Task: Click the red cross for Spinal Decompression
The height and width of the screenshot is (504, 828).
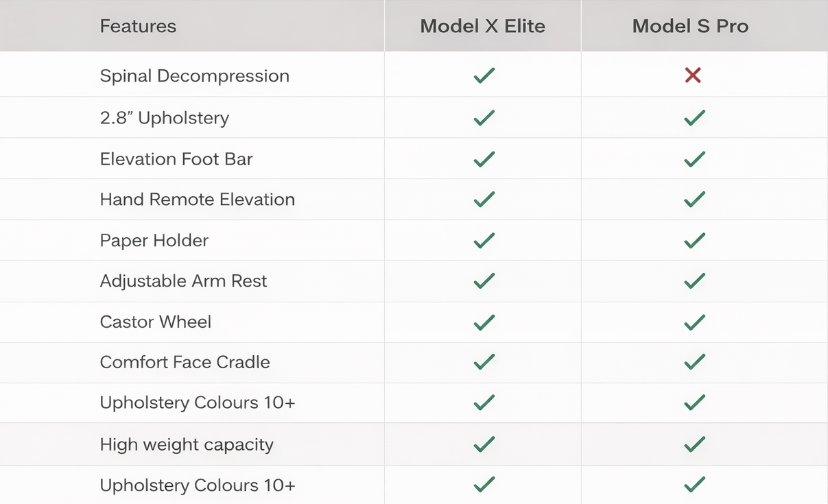Action: tap(693, 75)
